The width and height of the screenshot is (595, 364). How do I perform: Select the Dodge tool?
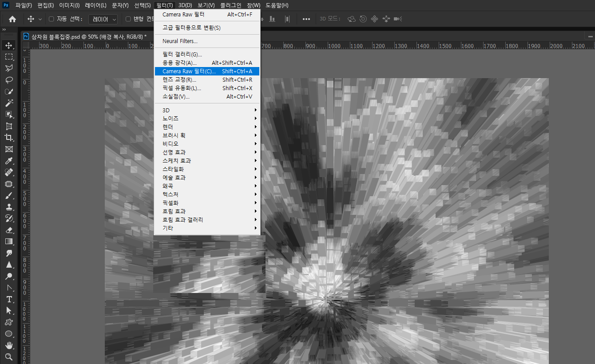(9, 276)
